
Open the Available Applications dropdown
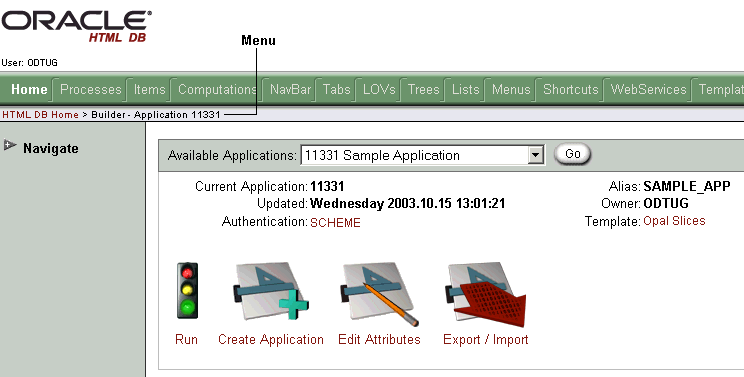pos(536,155)
